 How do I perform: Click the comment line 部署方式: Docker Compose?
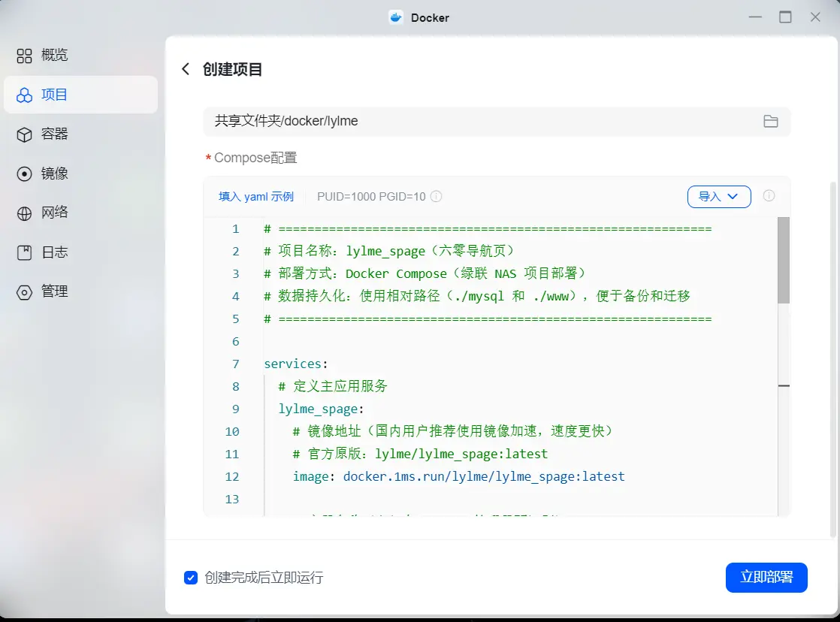(x=426, y=273)
